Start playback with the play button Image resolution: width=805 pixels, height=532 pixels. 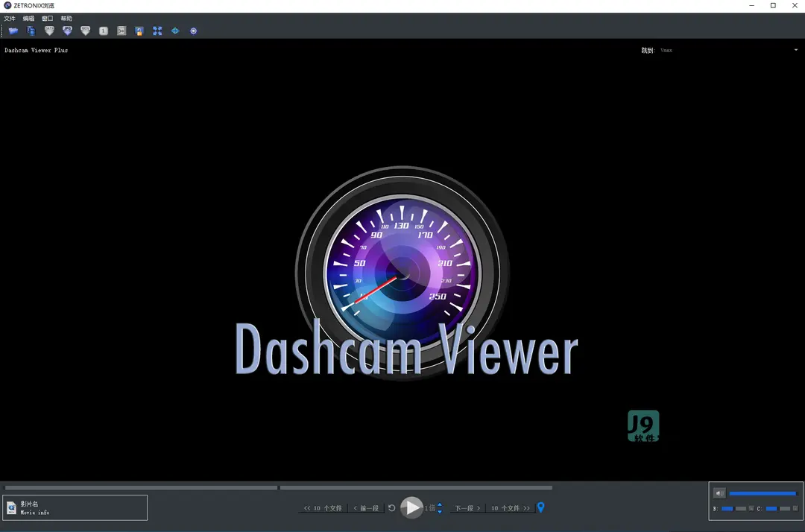[411, 508]
